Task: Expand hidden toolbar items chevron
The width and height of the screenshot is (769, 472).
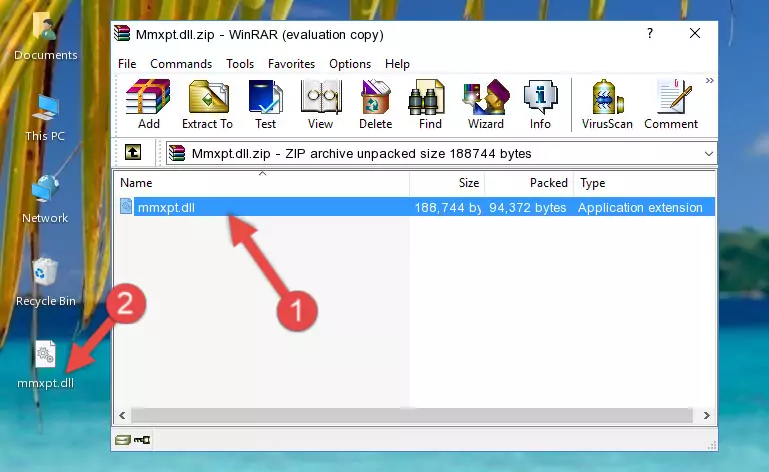Action: (x=709, y=80)
